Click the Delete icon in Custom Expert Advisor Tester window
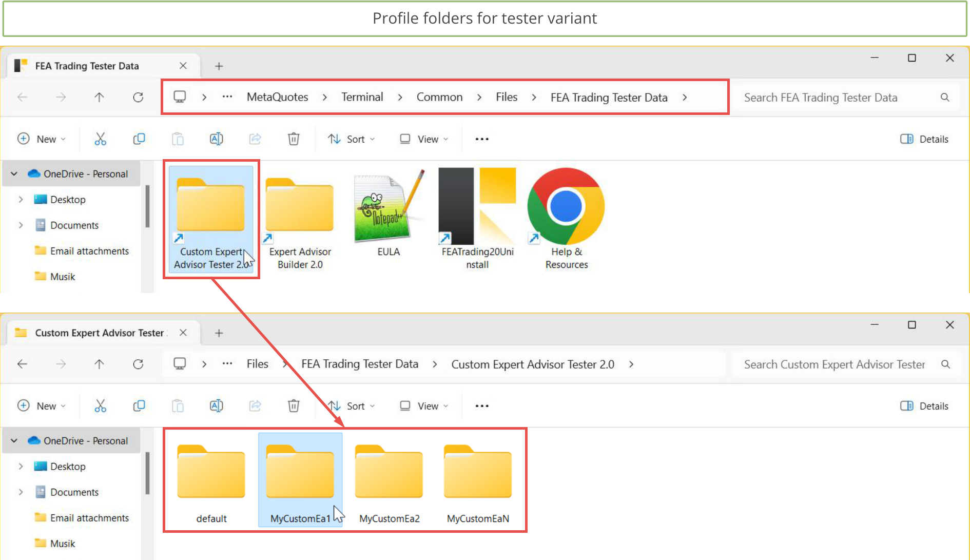970x560 pixels. pos(294,406)
